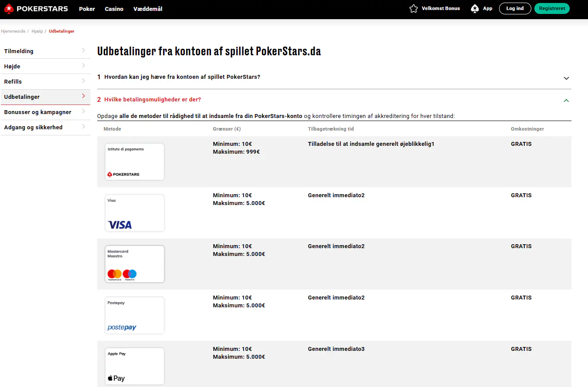Click GRATIS in the Visa row

[521, 195]
